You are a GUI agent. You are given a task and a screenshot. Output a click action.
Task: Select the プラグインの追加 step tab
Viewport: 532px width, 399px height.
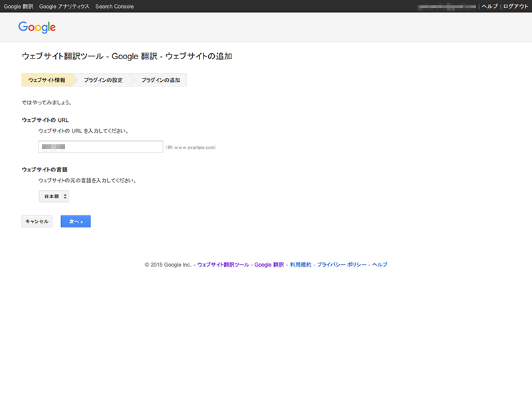[x=160, y=80]
